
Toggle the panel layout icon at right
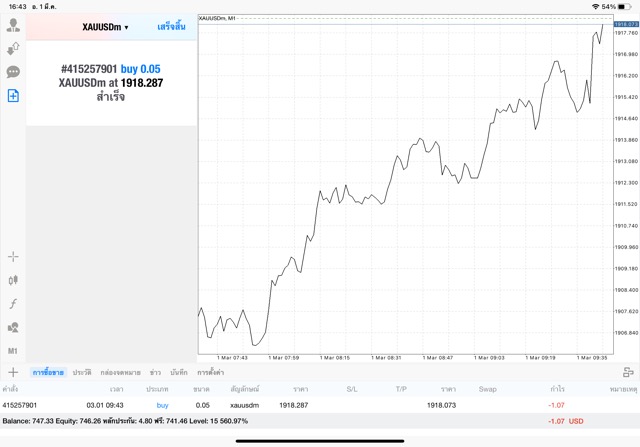pyautogui.click(x=628, y=372)
